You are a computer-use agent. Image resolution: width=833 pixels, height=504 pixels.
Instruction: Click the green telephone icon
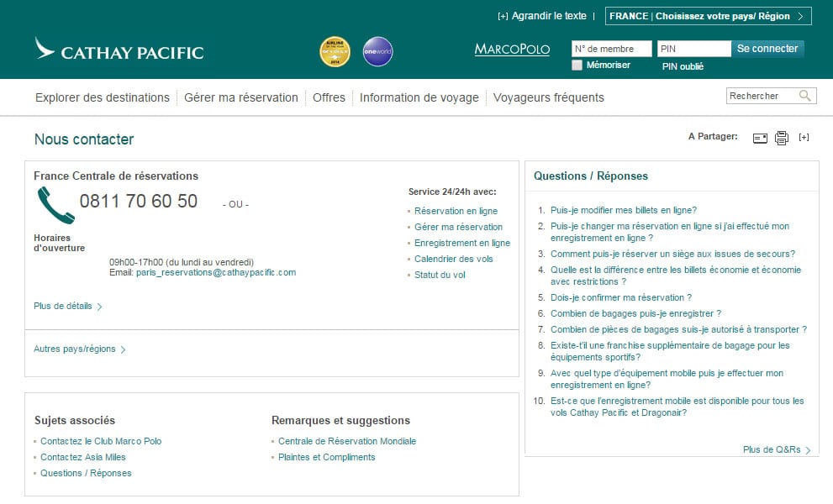coord(55,205)
